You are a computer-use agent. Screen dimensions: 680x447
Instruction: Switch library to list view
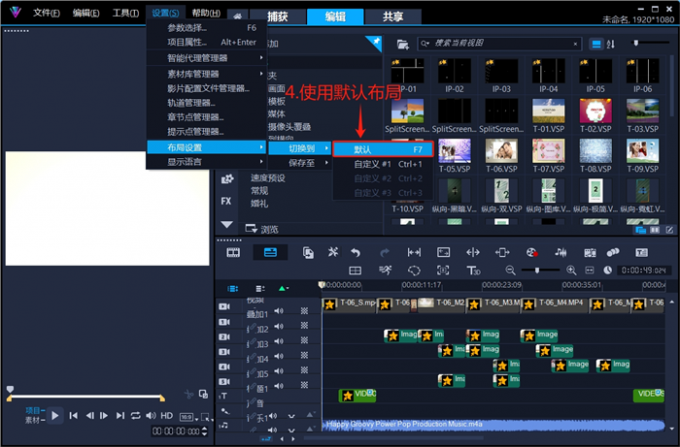[x=596, y=44]
